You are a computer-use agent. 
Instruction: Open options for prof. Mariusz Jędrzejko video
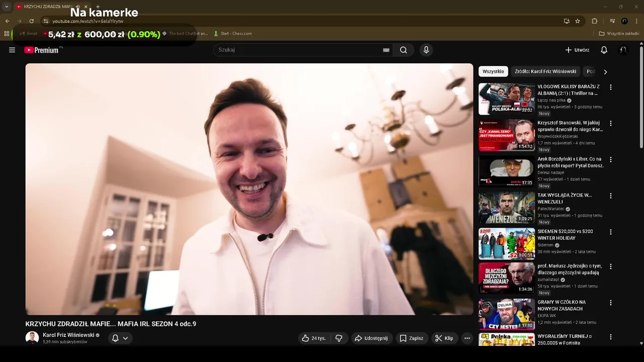611,266
